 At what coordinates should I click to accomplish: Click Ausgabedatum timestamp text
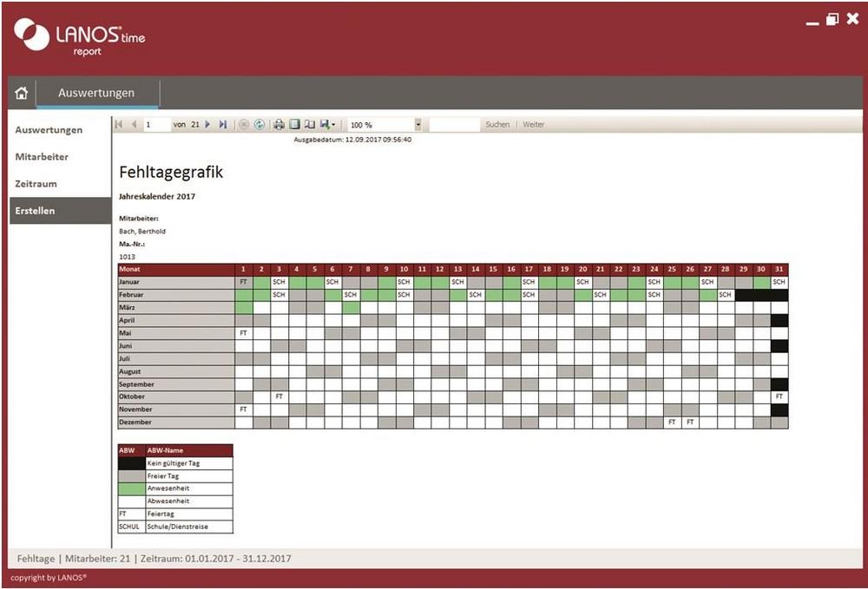pyautogui.click(x=352, y=140)
